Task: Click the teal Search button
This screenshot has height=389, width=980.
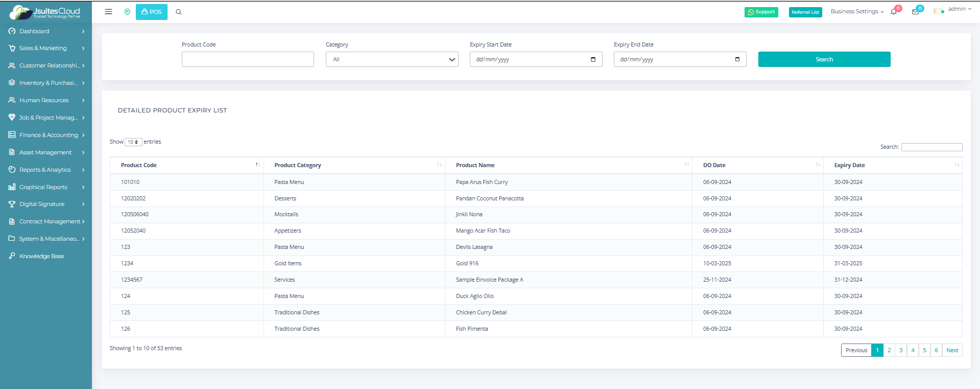Action: pos(824,59)
